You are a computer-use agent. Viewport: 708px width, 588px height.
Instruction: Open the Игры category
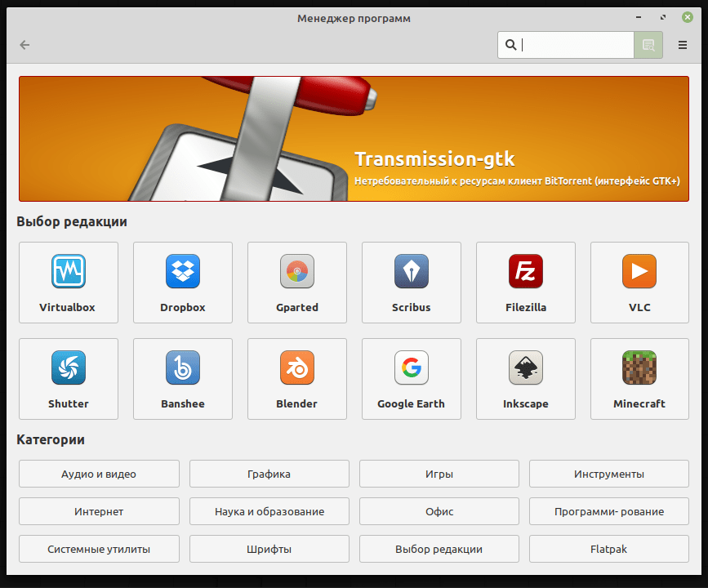(439, 474)
